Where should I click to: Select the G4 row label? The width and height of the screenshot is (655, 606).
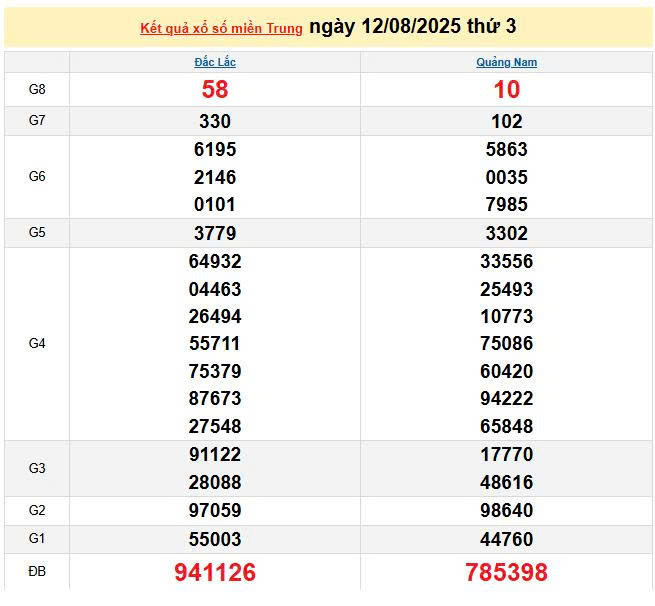click(37, 343)
